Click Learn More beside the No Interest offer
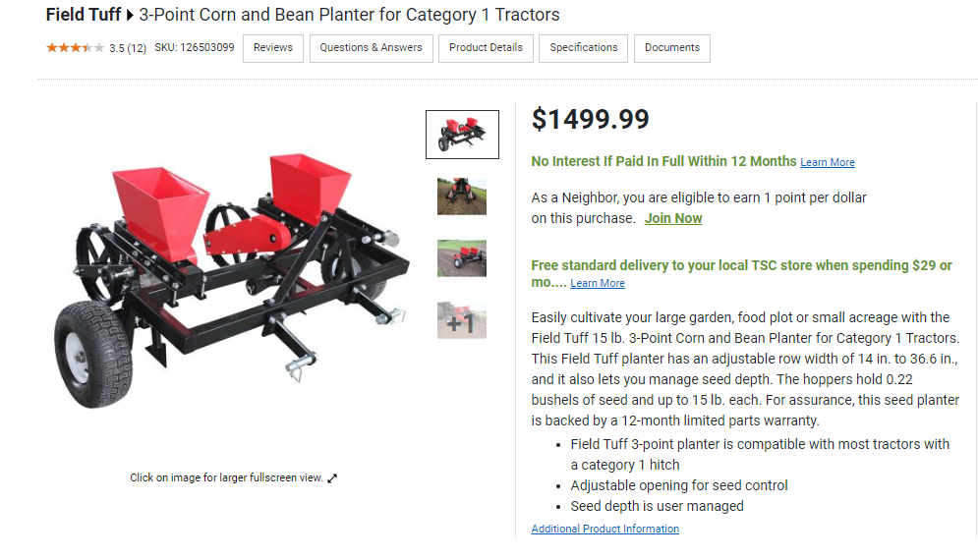 pyautogui.click(x=828, y=163)
